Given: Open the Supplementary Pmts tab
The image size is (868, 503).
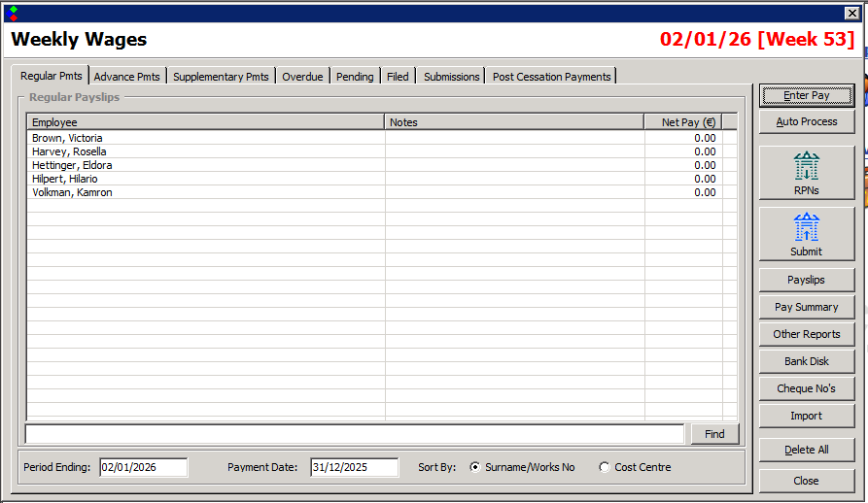Looking at the screenshot, I should click(x=221, y=77).
